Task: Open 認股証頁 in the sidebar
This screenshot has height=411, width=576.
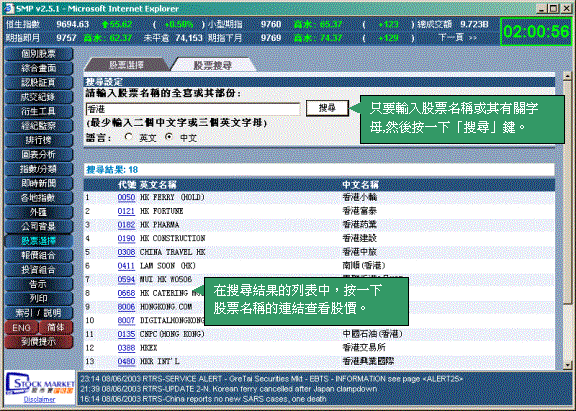Action: click(39, 83)
